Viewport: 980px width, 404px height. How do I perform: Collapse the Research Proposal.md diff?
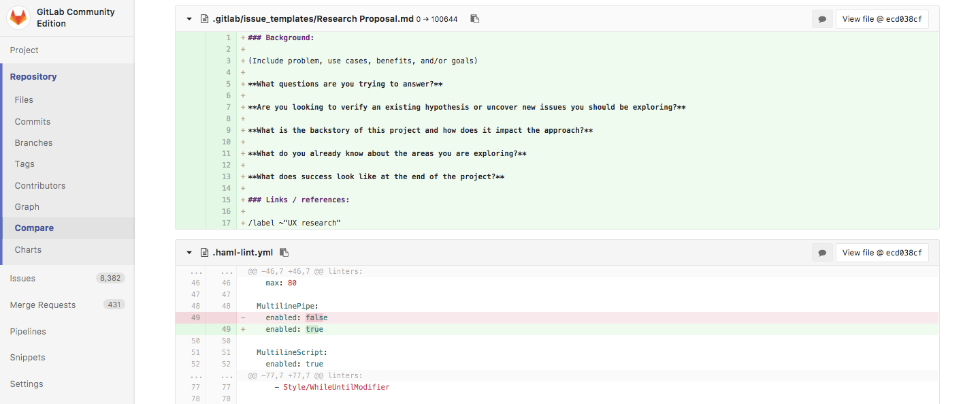tap(189, 19)
